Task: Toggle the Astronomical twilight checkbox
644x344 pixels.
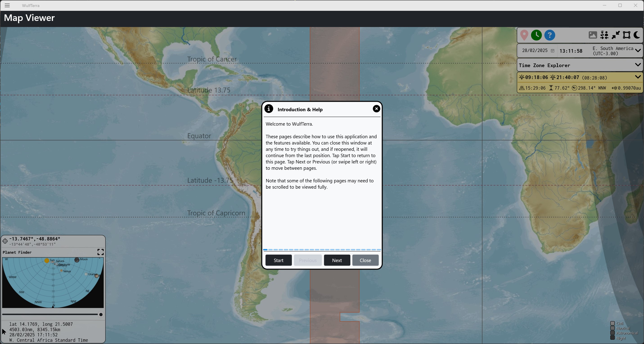Action: (612, 333)
